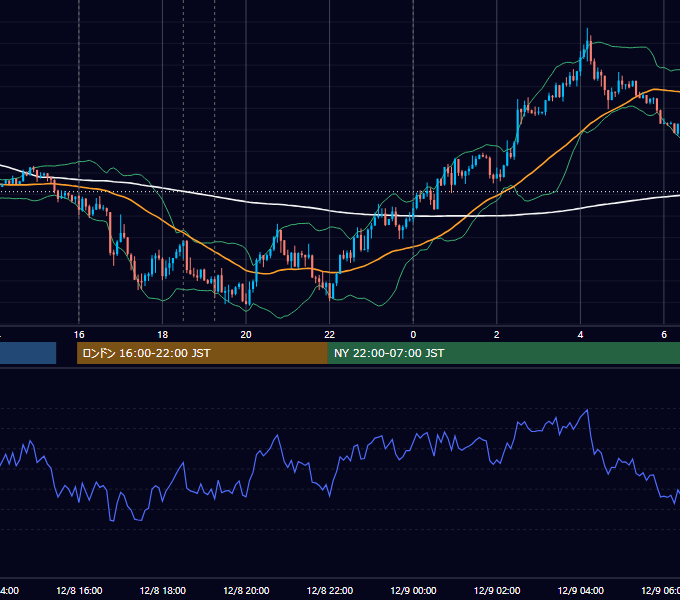The height and width of the screenshot is (600, 680).
Task: Click the 12/8 20:00 time label
Action: tap(246, 591)
